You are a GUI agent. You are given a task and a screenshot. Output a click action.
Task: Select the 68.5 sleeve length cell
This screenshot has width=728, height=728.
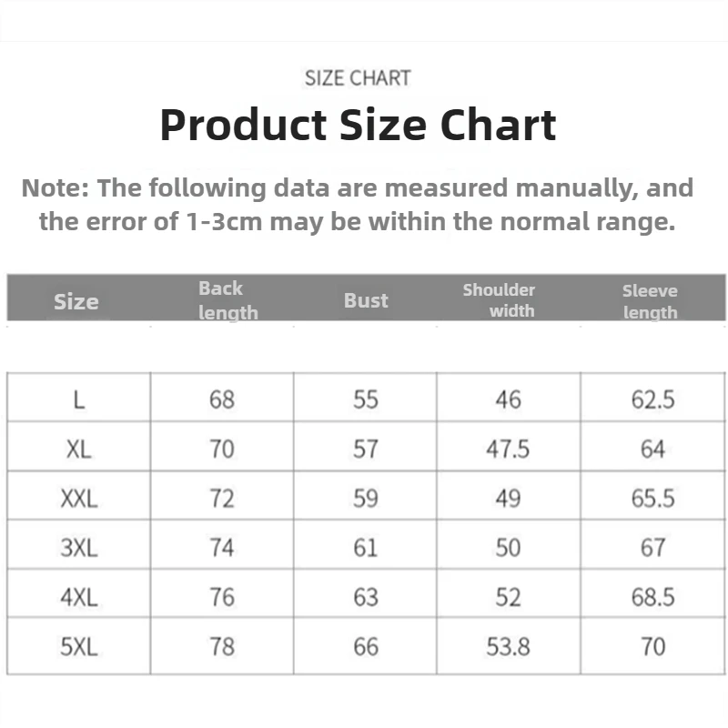(652, 597)
